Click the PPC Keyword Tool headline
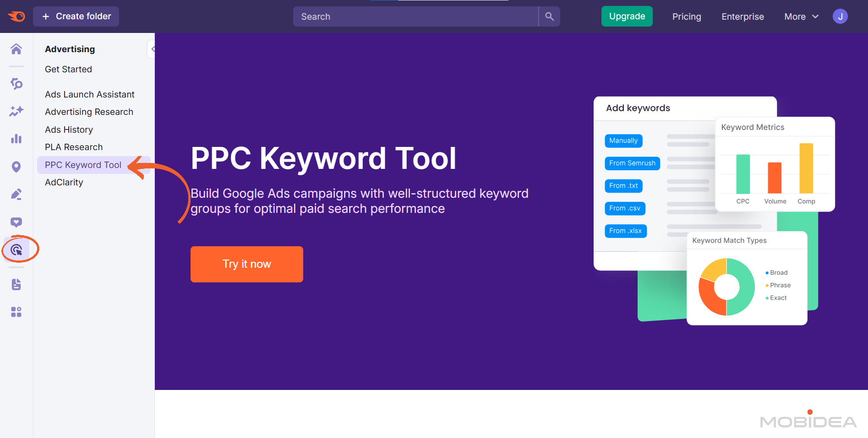 pos(323,158)
